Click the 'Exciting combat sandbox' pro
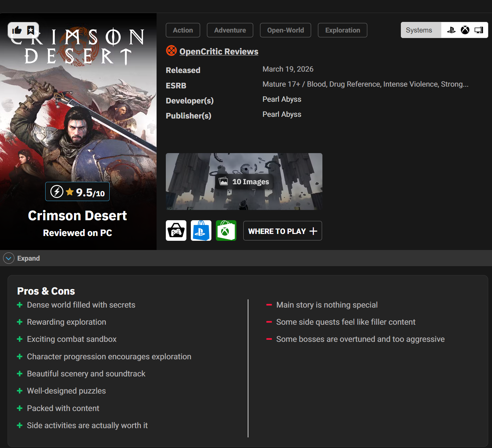 point(72,339)
